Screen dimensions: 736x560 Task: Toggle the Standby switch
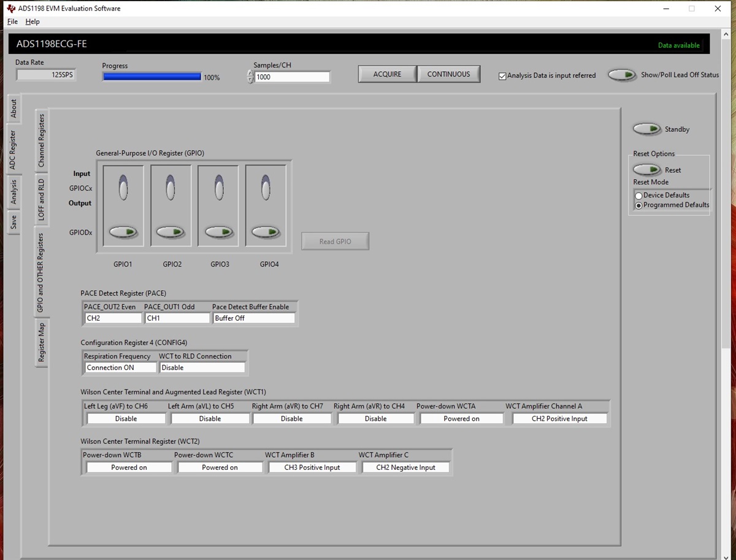pos(647,129)
